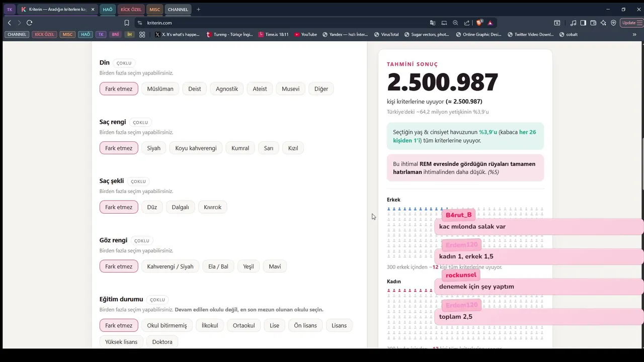
Task: Expand the CHANNEL bookmark folder
Action: click(17, 35)
